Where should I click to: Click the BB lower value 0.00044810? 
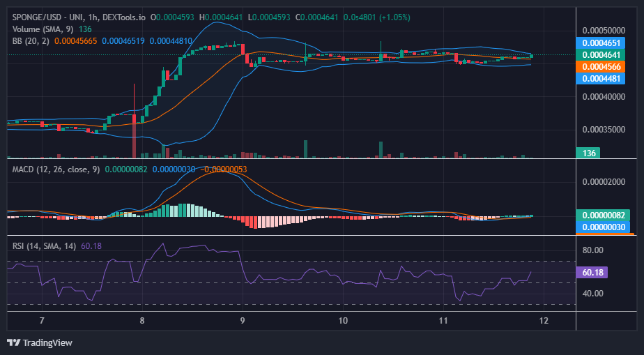tap(171, 40)
